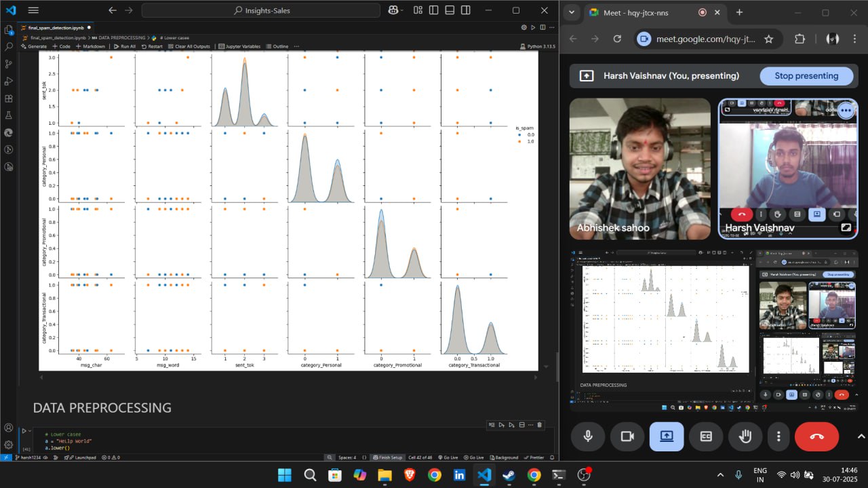Open Chrome tab search dropdown

[572, 12]
